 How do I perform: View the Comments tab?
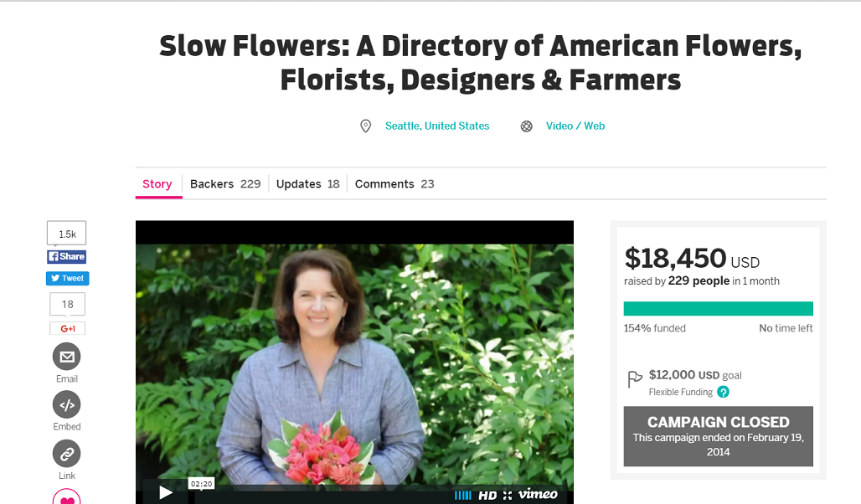click(x=394, y=184)
